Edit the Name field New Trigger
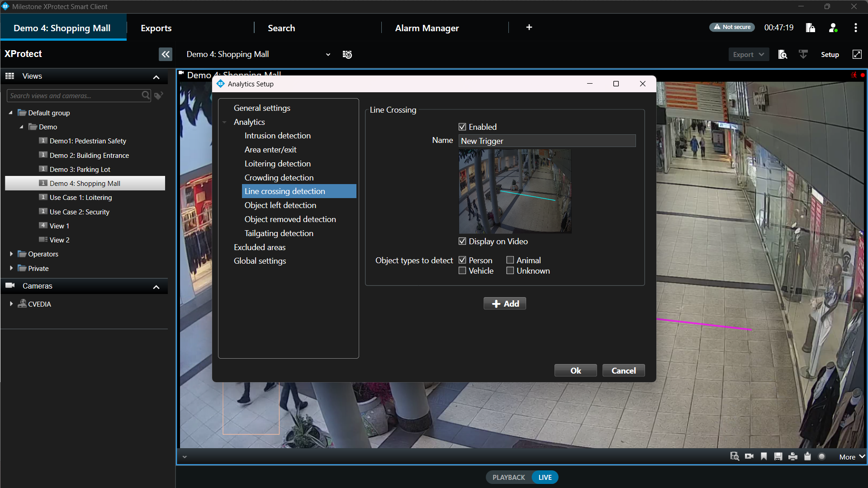 [x=547, y=141]
